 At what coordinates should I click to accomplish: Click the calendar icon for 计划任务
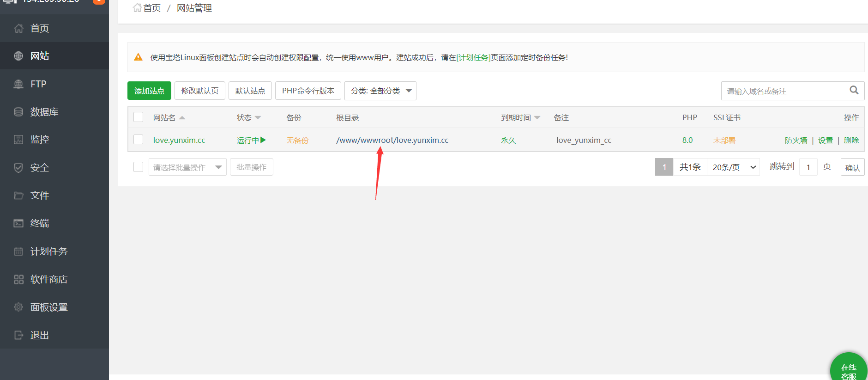coord(18,251)
